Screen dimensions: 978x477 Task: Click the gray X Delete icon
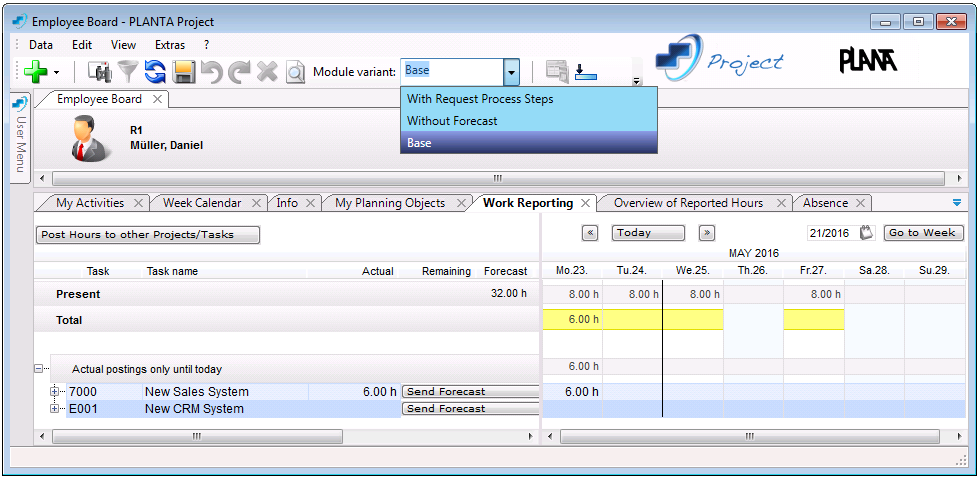tap(267, 72)
